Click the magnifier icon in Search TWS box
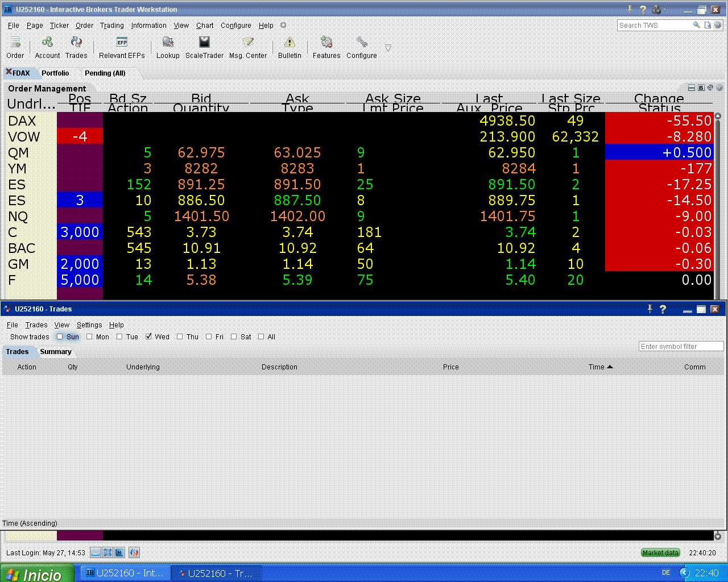The image size is (728, 582). [x=696, y=25]
